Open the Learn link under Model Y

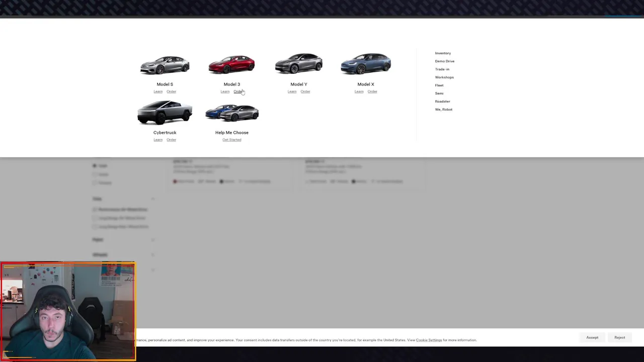292,92
